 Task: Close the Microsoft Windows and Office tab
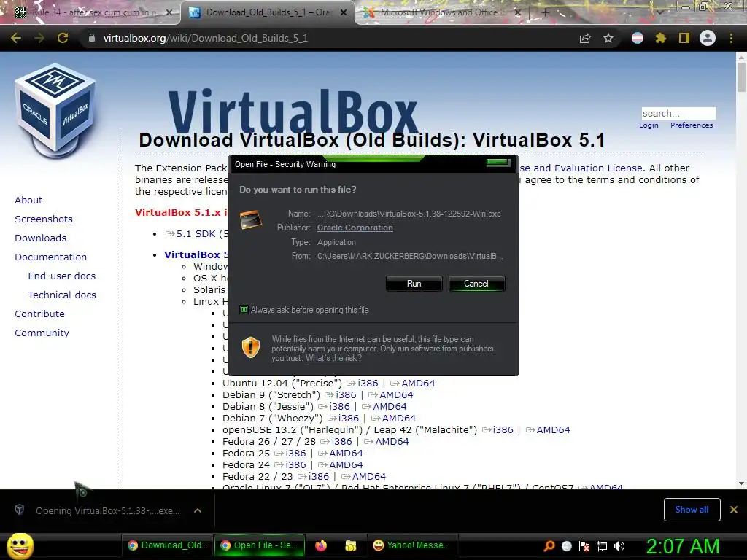518,12
